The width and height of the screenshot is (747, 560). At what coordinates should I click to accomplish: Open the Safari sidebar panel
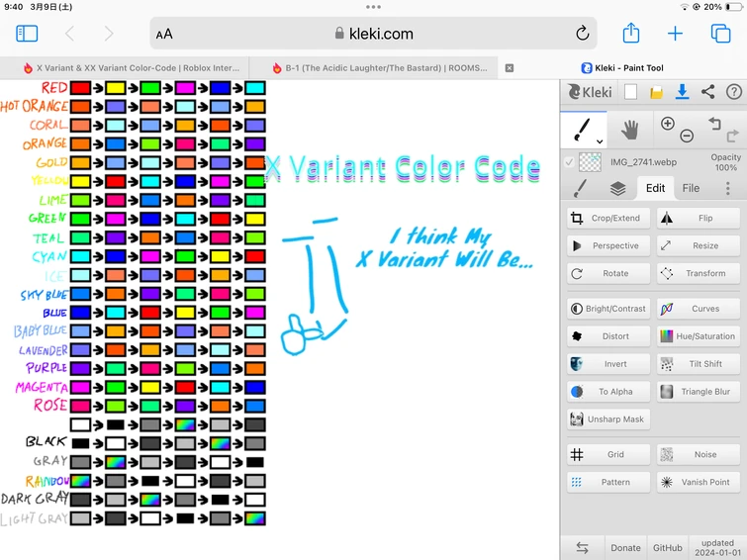point(27,34)
